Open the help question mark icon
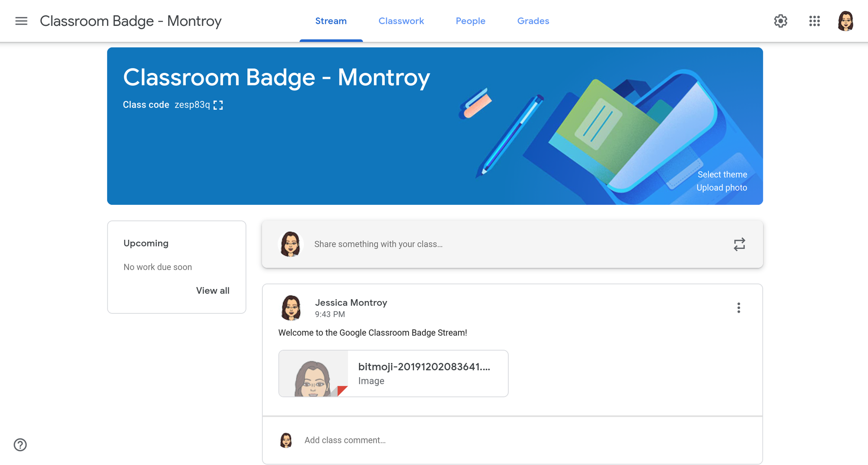 click(20, 445)
